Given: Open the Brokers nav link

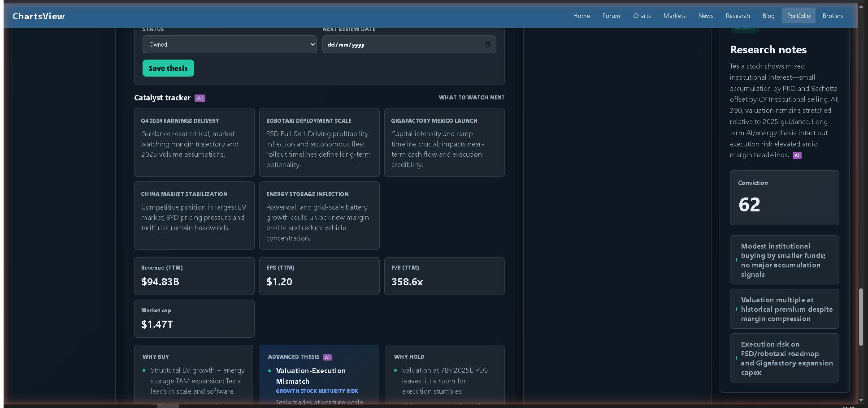Looking at the screenshot, I should point(833,16).
